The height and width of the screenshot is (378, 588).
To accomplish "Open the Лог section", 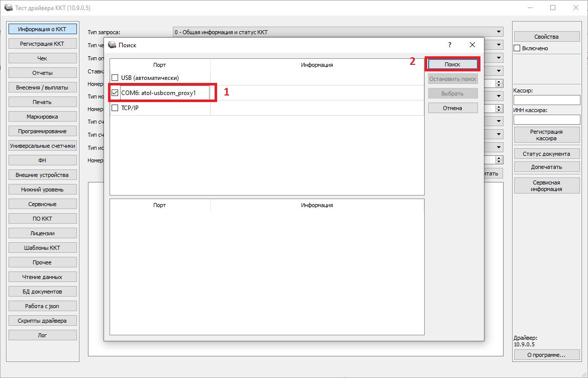I will [x=42, y=335].
